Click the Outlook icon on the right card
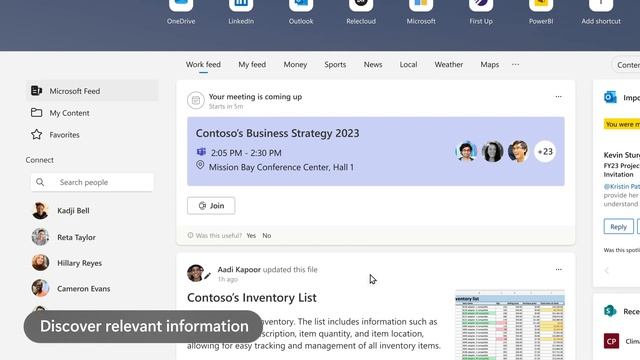Screen dimensions: 640x360 pyautogui.click(x=610, y=97)
